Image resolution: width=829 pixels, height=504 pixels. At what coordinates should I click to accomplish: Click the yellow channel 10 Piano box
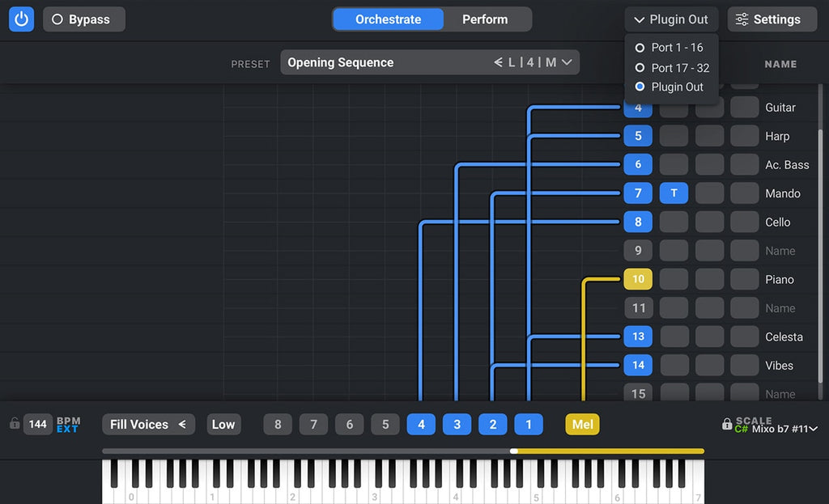coord(638,279)
